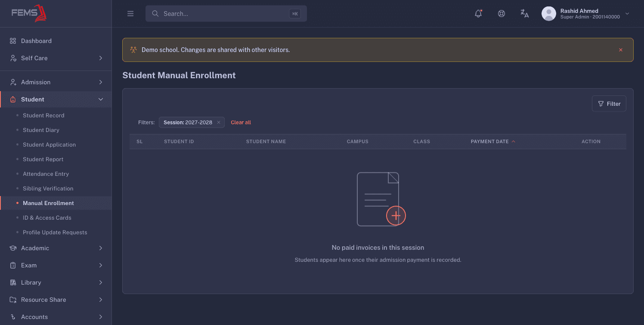Open the notifications bell

478,14
